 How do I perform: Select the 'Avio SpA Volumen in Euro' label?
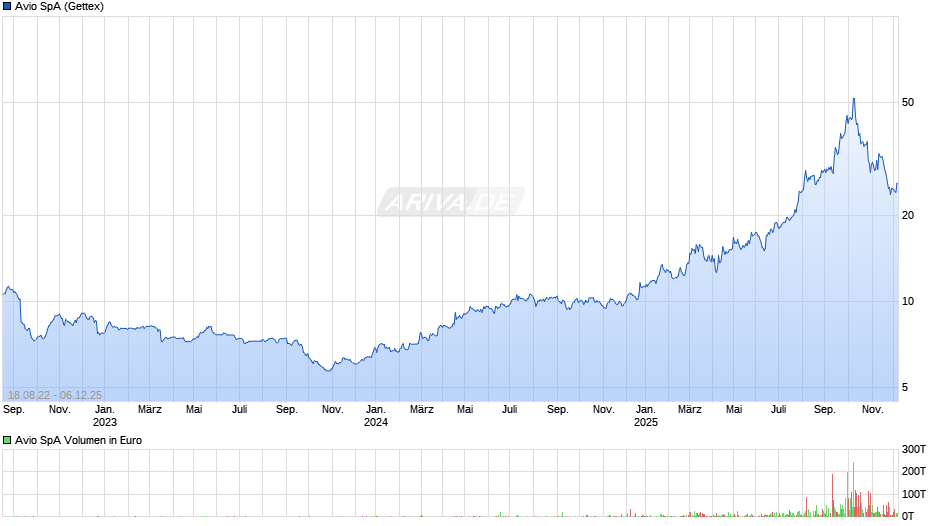(79, 440)
